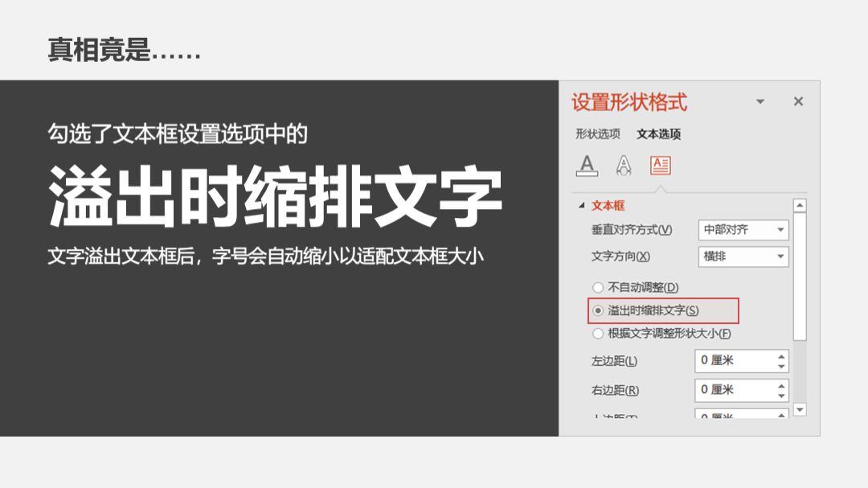Image resolution: width=868 pixels, height=488 pixels.
Task: Click the line 勾选了文本框设置选项中的
Action: 177,134
